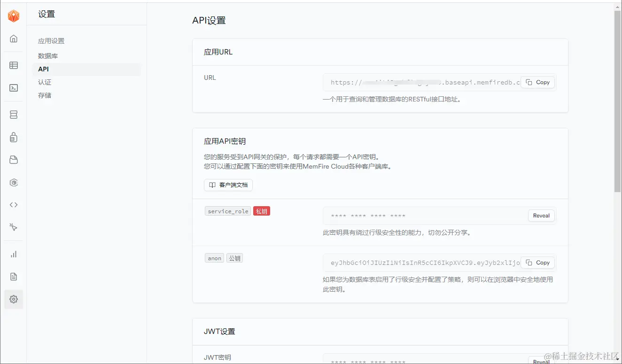This screenshot has width=622, height=364.
Task: Click the MemFire logo icon
Action: click(x=14, y=15)
